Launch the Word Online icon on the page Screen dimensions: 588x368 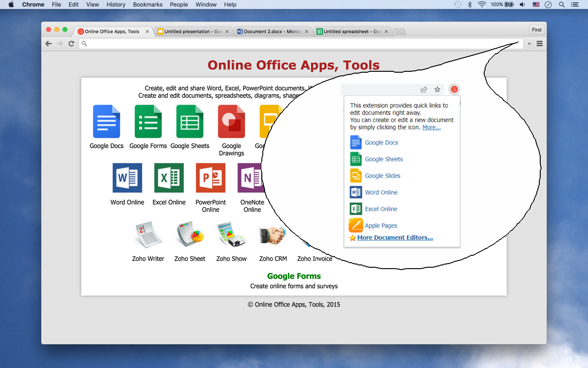(x=127, y=178)
